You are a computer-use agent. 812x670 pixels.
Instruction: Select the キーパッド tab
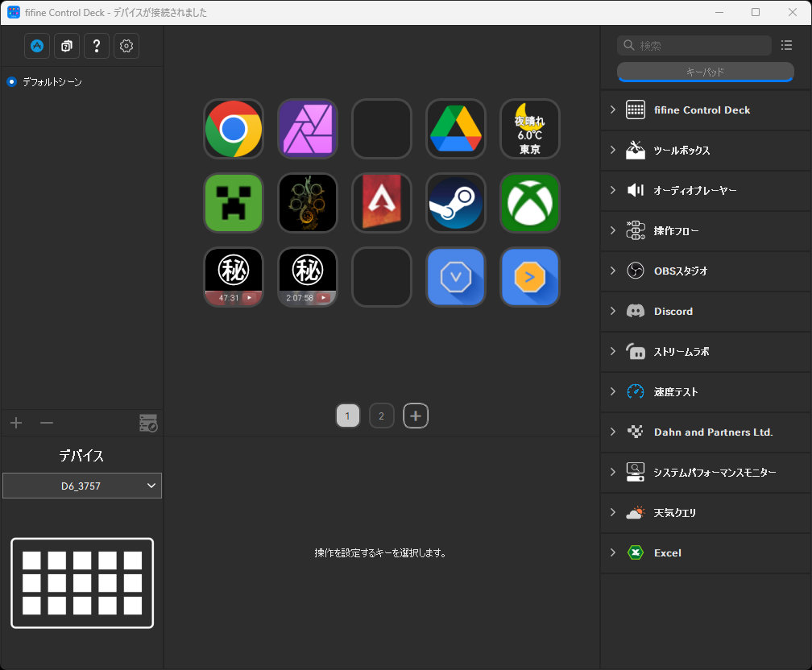click(x=705, y=72)
